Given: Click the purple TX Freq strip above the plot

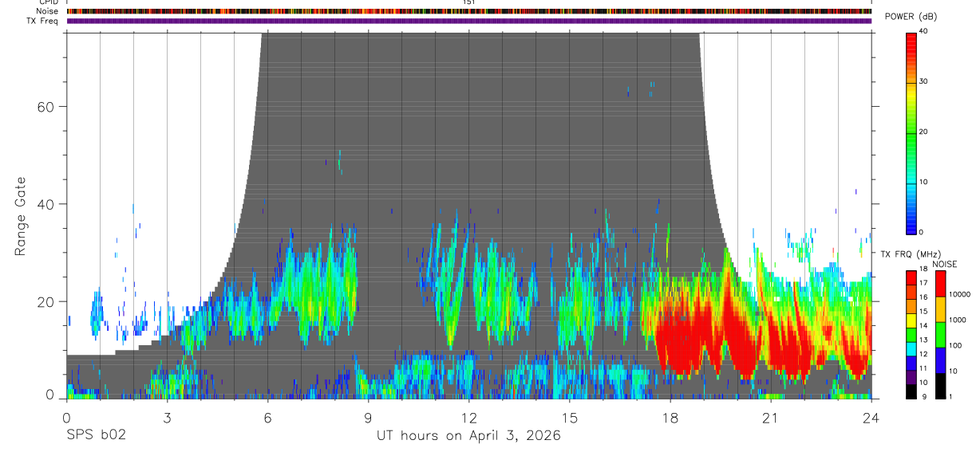Looking at the screenshot, I should (469, 21).
